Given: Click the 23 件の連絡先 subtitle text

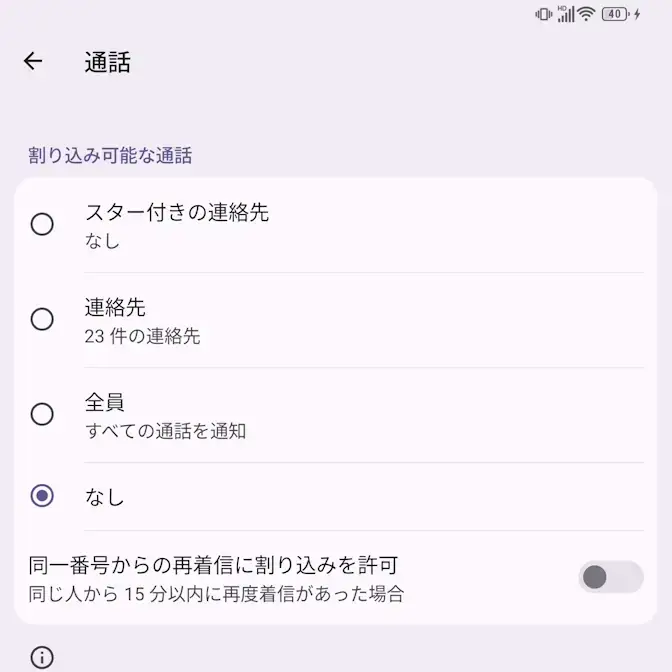Looking at the screenshot, I should pos(142,337).
